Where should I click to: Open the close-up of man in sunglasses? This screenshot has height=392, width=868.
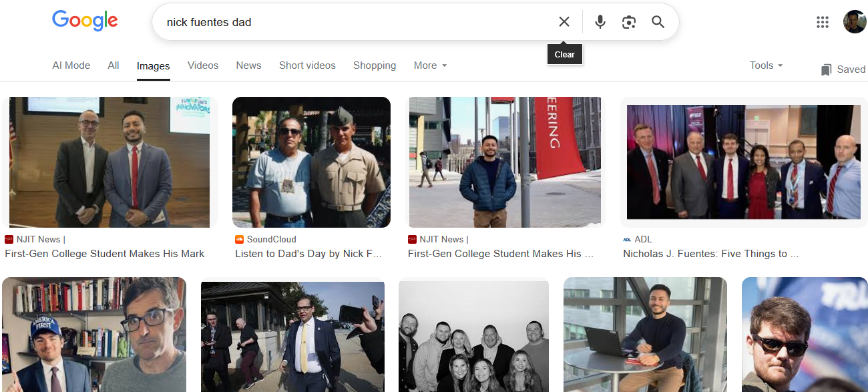[x=805, y=335]
